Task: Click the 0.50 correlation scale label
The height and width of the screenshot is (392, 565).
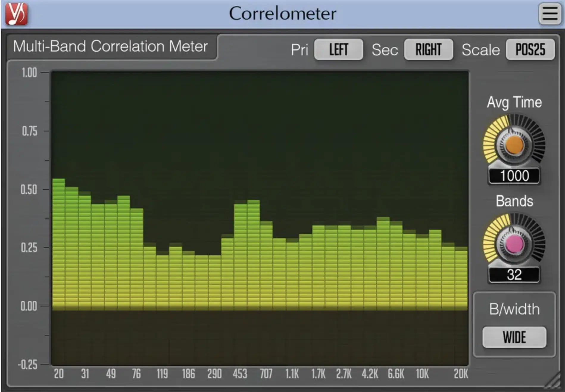Action: click(29, 189)
